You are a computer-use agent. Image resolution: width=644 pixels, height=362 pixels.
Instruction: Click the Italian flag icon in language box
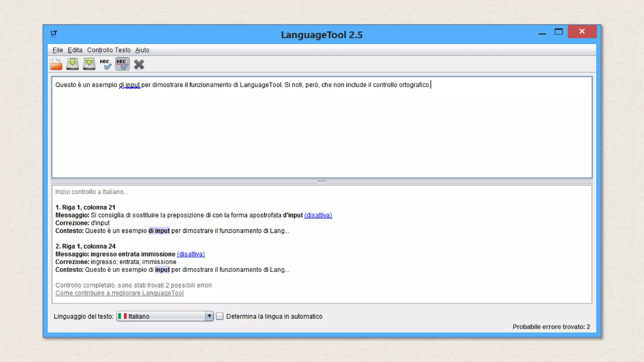[122, 316]
